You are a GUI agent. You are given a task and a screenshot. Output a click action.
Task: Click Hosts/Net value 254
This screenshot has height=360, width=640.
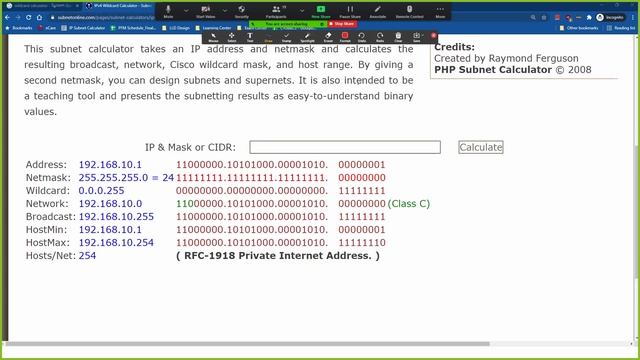pyautogui.click(x=87, y=256)
